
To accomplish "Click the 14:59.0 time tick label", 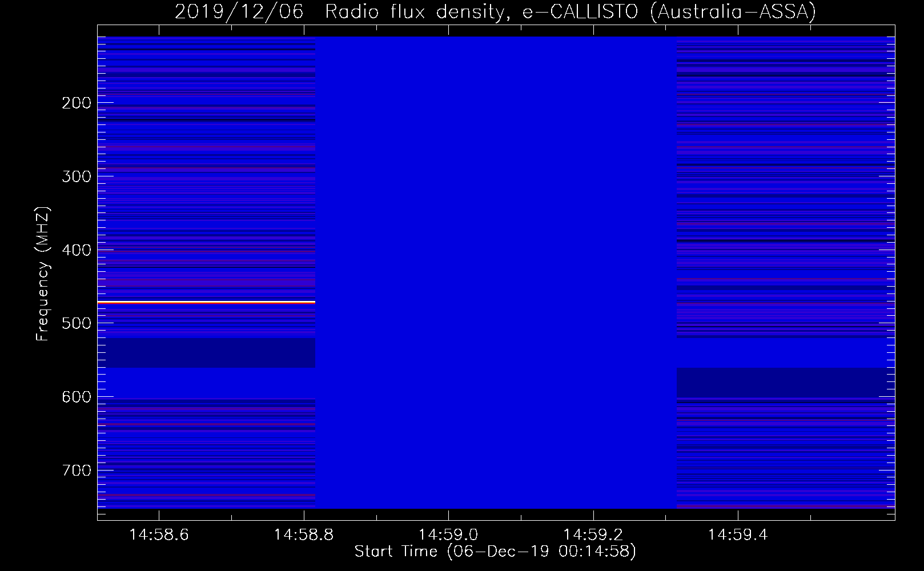I will pos(448,535).
